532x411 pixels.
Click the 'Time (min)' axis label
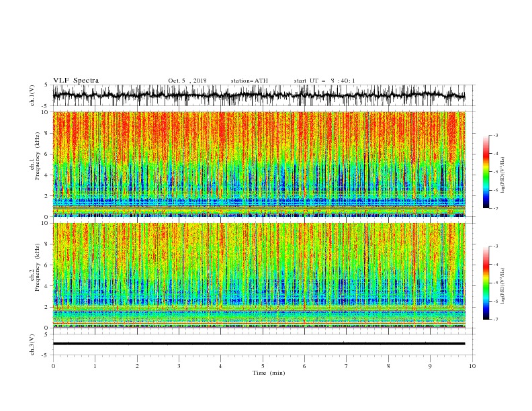coord(269,373)
